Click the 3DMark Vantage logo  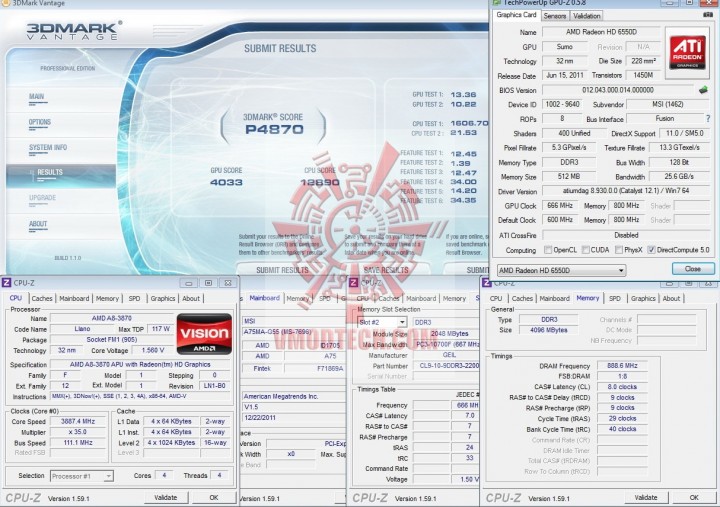tap(73, 30)
